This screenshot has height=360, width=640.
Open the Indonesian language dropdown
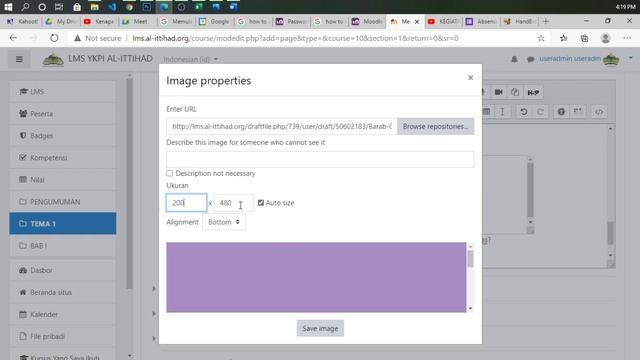(191, 60)
